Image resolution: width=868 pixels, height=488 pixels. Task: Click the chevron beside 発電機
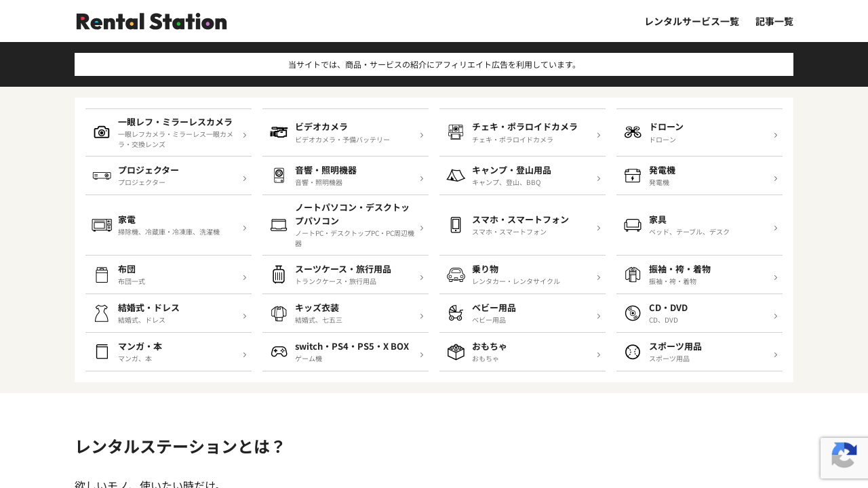click(775, 178)
